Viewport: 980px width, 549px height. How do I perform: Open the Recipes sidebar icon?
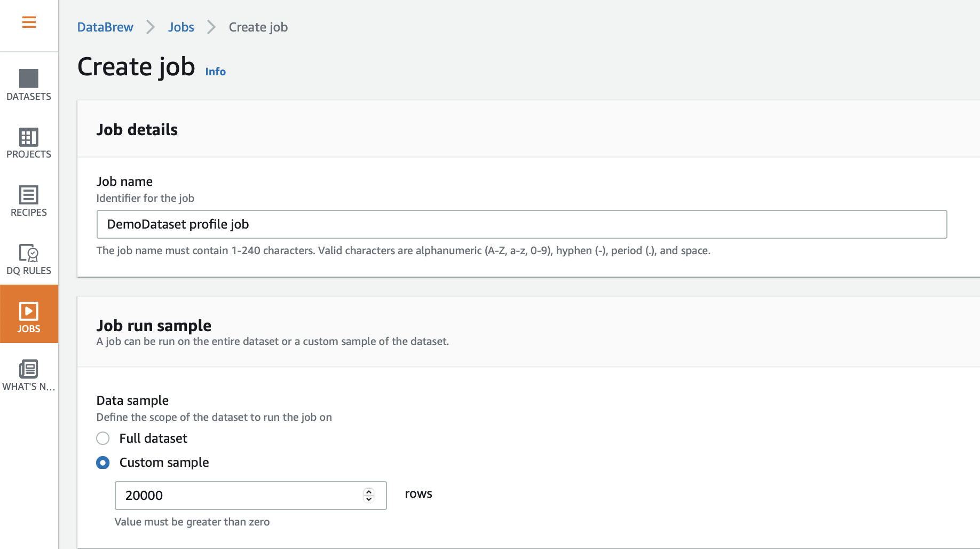[x=29, y=195]
